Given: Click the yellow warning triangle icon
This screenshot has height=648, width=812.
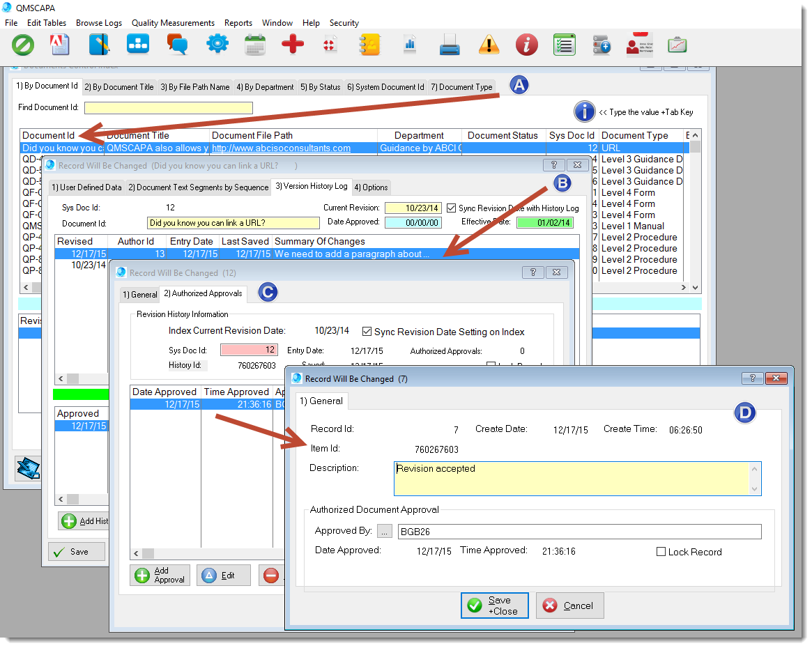Looking at the screenshot, I should point(489,45).
